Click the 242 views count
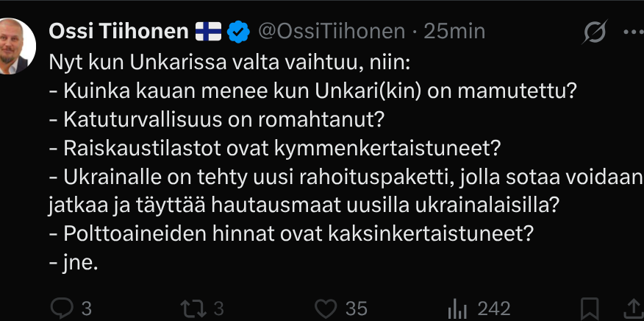Image resolution: width=644 pixels, height=321 pixels. click(x=493, y=308)
